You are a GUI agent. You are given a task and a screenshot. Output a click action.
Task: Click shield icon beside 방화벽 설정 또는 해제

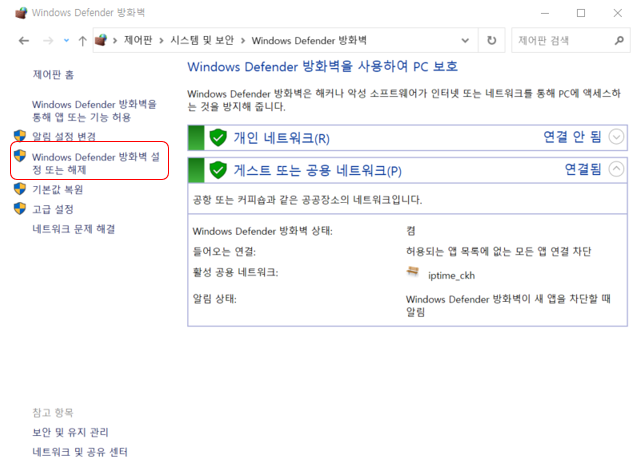[20, 156]
